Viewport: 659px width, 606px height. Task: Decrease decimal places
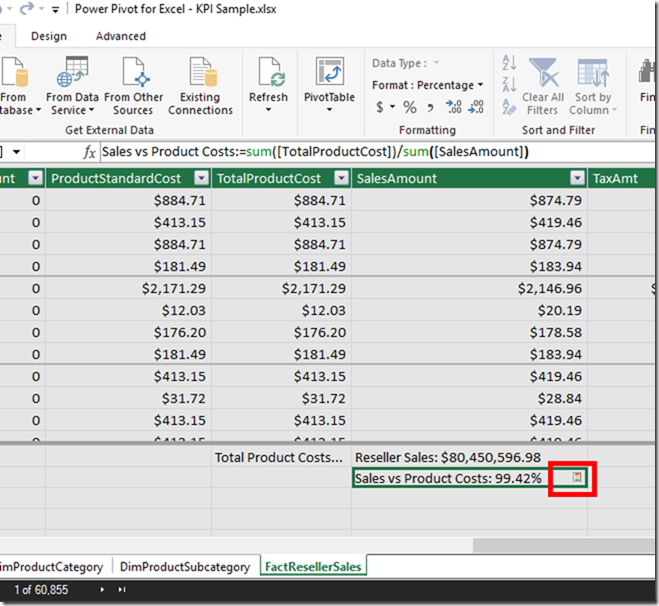click(476, 107)
